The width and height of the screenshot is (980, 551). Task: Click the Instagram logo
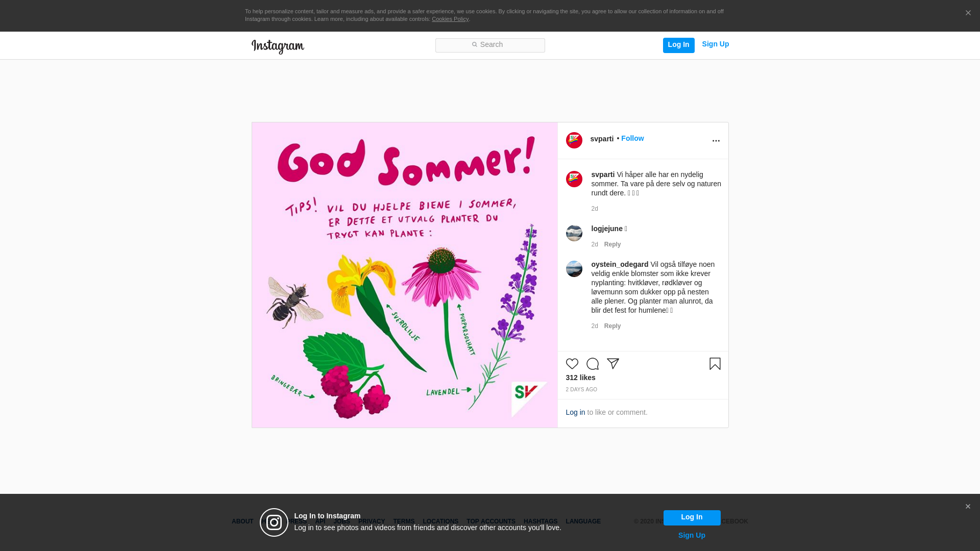tap(278, 46)
